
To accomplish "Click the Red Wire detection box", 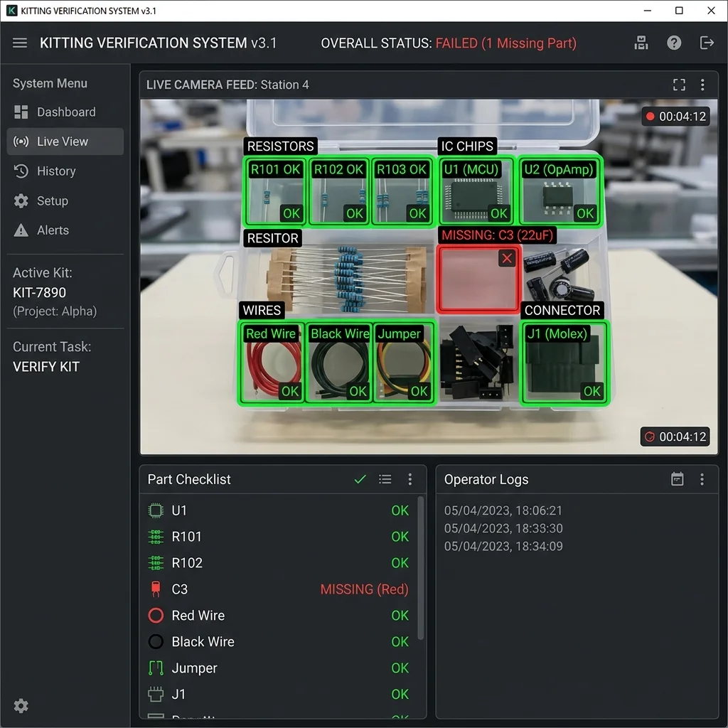I will [271, 362].
